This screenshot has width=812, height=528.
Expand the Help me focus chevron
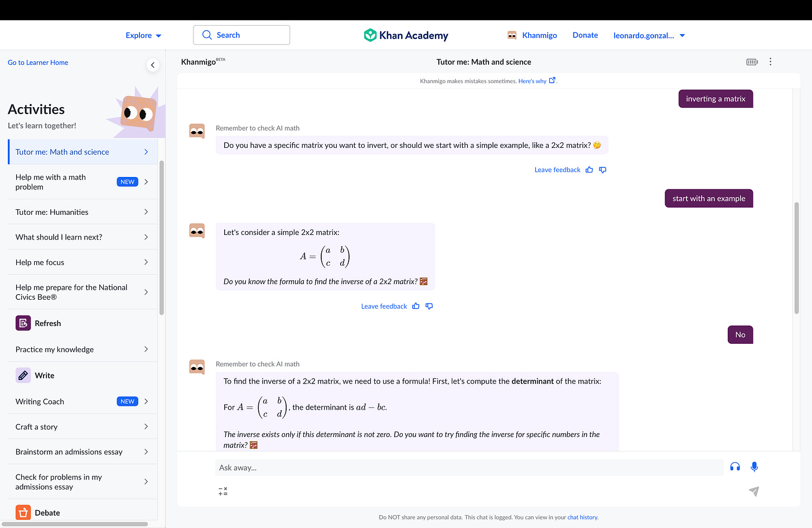click(146, 262)
